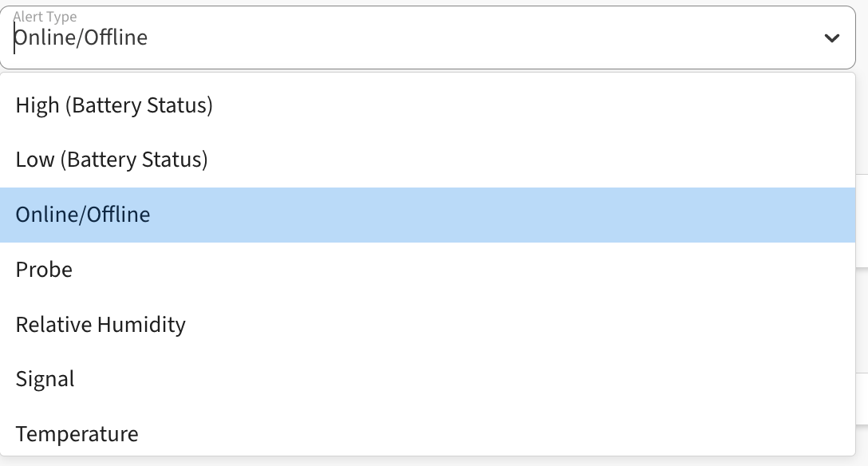Choose Low (Battery Status) from the list
868x466 pixels.
[112, 160]
